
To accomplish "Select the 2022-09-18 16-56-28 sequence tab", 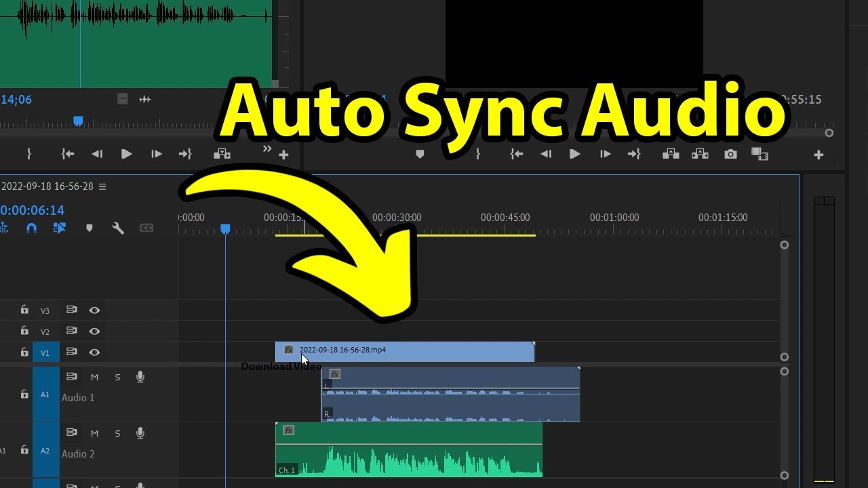I will pyautogui.click(x=47, y=186).
